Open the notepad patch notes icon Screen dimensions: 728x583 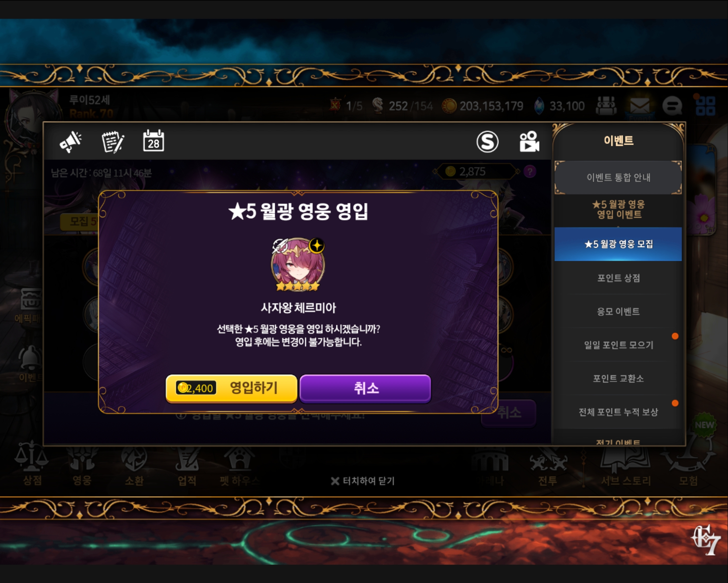click(x=113, y=142)
